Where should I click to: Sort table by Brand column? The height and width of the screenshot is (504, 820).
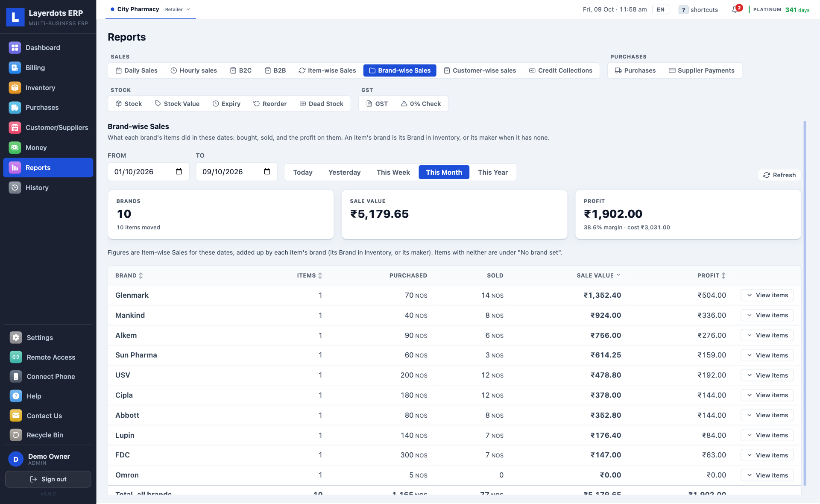129,275
